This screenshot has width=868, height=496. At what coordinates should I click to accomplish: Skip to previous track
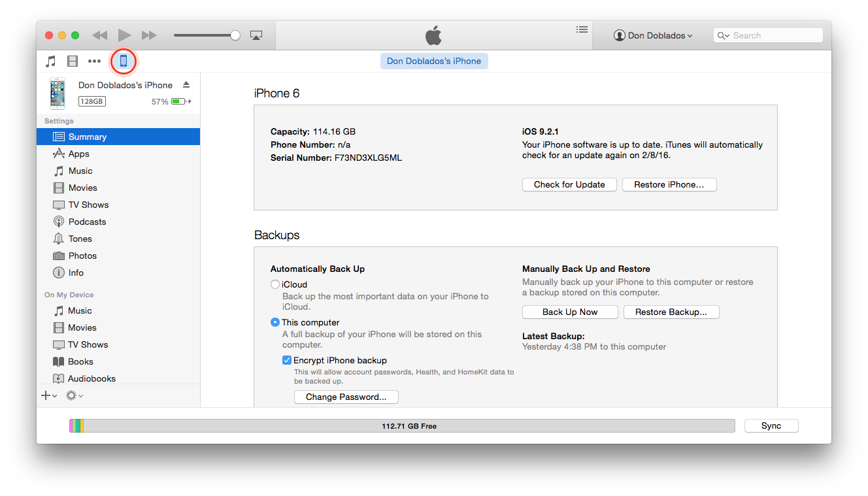point(100,35)
